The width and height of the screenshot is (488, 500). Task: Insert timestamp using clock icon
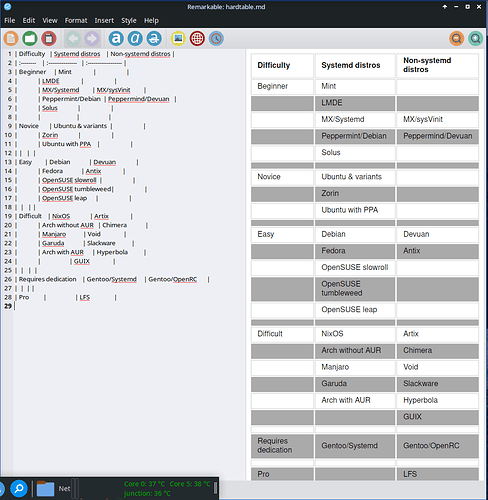(x=216, y=39)
